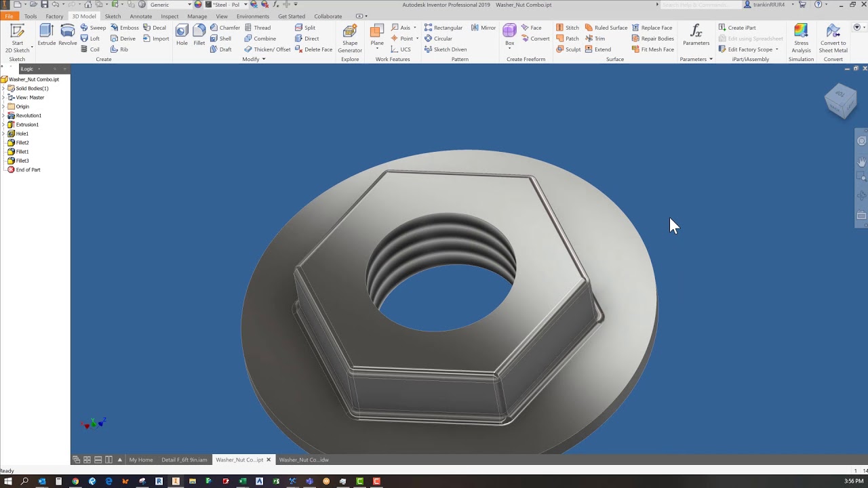The height and width of the screenshot is (488, 868).
Task: Activate the Hole tool
Action: (x=182, y=35)
